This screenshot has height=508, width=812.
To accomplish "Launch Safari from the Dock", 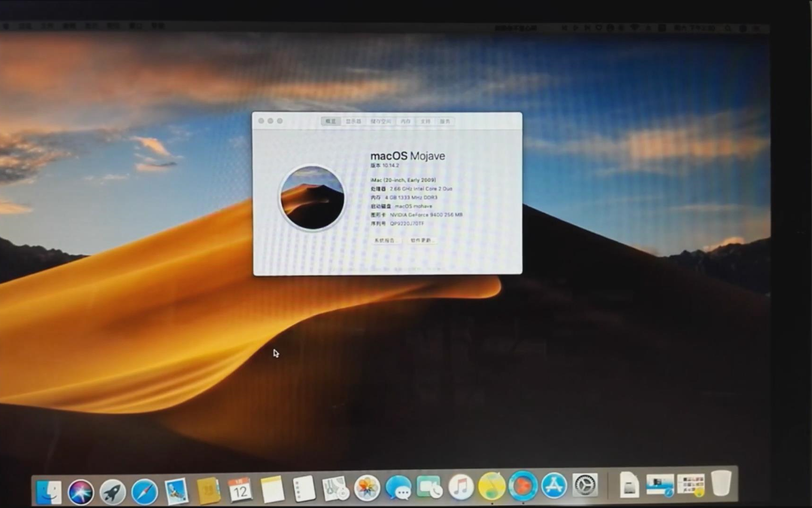I will (145, 489).
